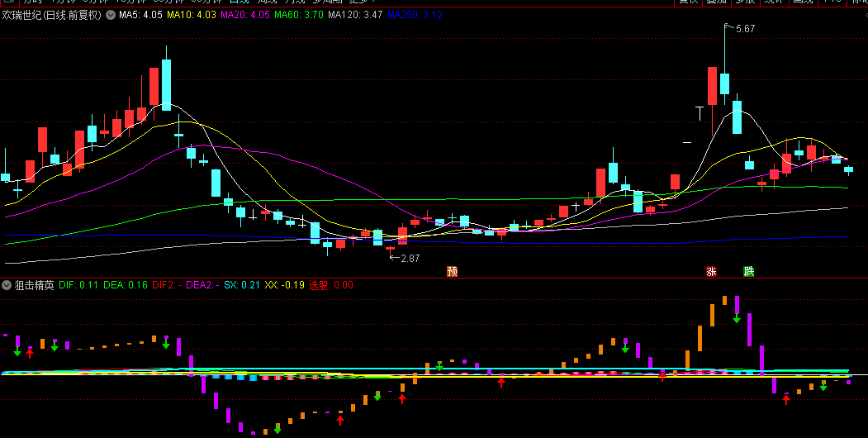
Task: Click the DEA: 0.16 indicator value
Action: coord(125,285)
